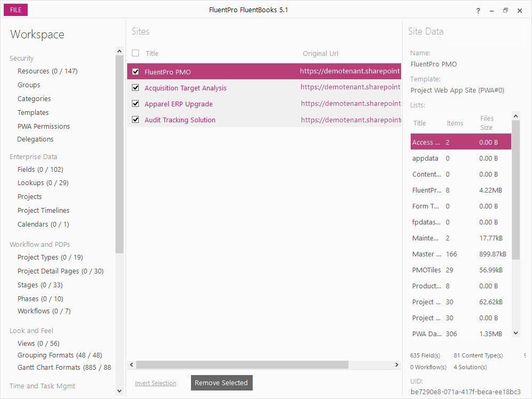The image size is (532, 399).
Task: Open Views (0 / 56)
Action: [x=38, y=343]
